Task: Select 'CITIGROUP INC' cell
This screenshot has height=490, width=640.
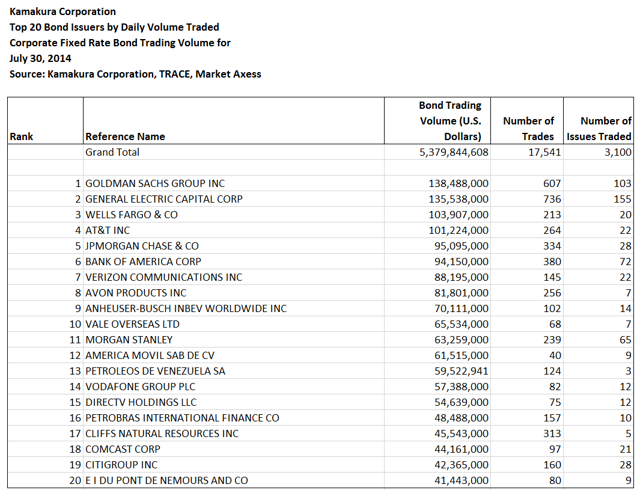Action: [x=121, y=465]
